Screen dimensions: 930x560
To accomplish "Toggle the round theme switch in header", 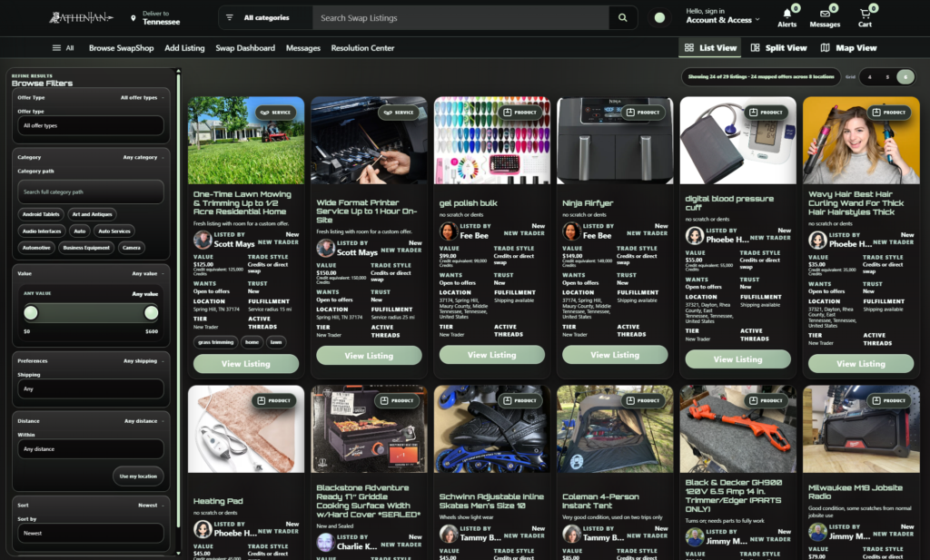I will pyautogui.click(x=659, y=18).
